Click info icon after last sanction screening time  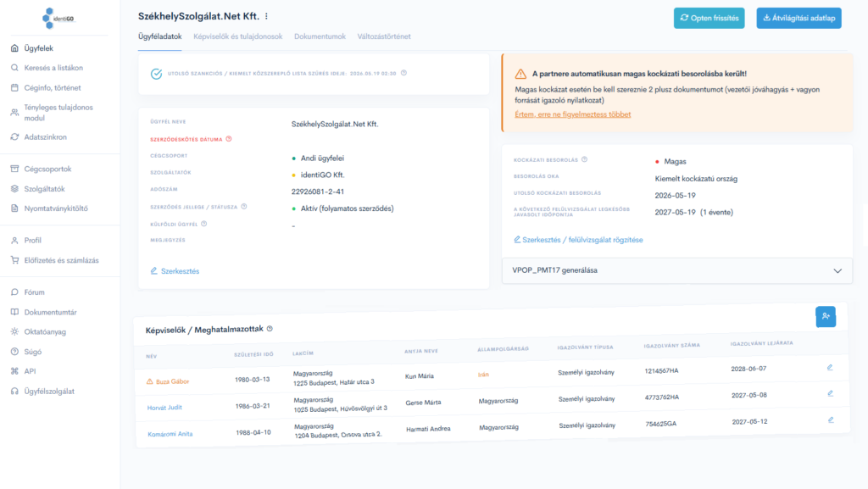point(403,73)
